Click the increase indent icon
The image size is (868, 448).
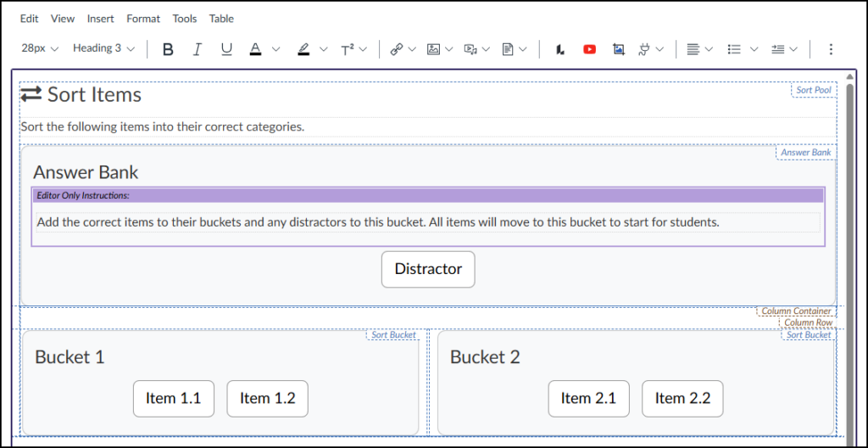778,49
